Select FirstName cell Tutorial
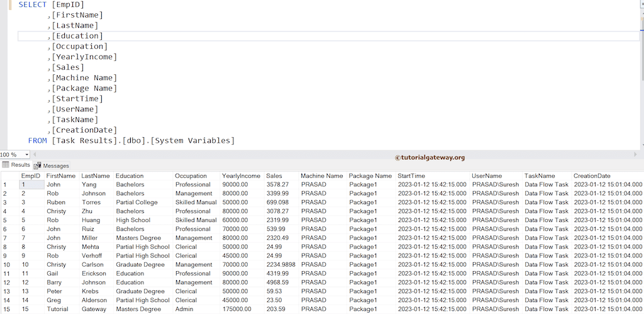This screenshot has height=314, width=644. tap(62, 309)
